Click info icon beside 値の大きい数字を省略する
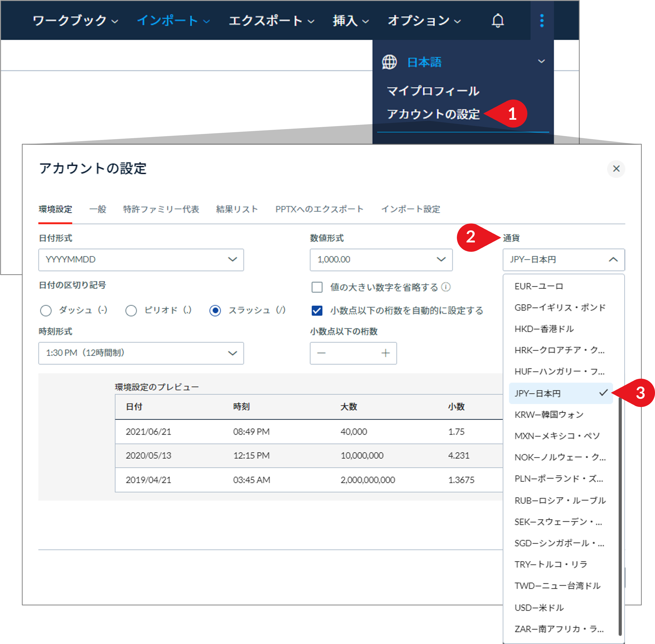The width and height of the screenshot is (655, 644). coord(446,287)
